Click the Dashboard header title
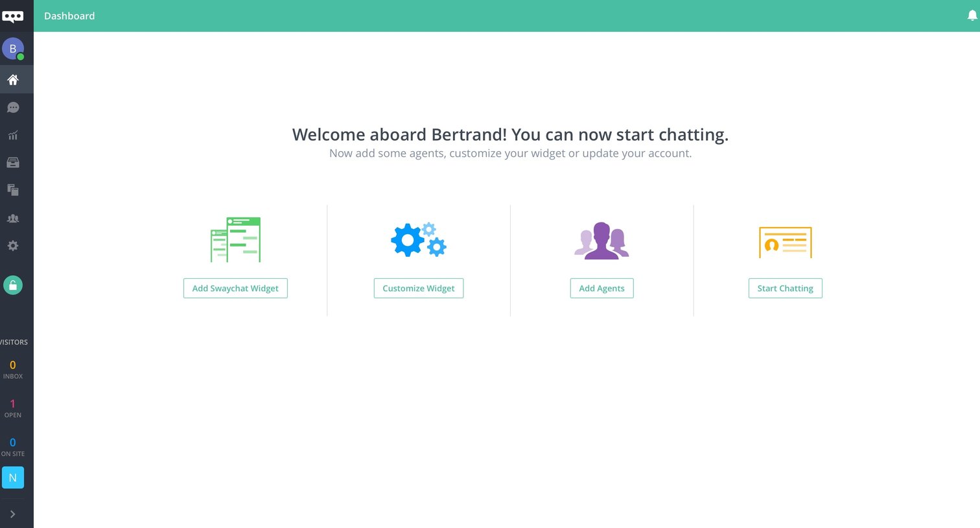This screenshot has width=980, height=528. tap(69, 16)
